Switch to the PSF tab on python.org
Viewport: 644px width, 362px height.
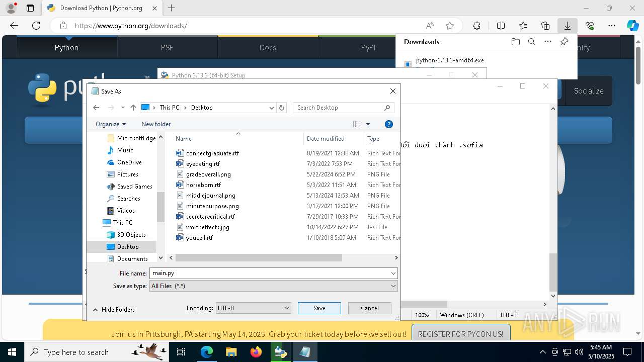(167, 47)
